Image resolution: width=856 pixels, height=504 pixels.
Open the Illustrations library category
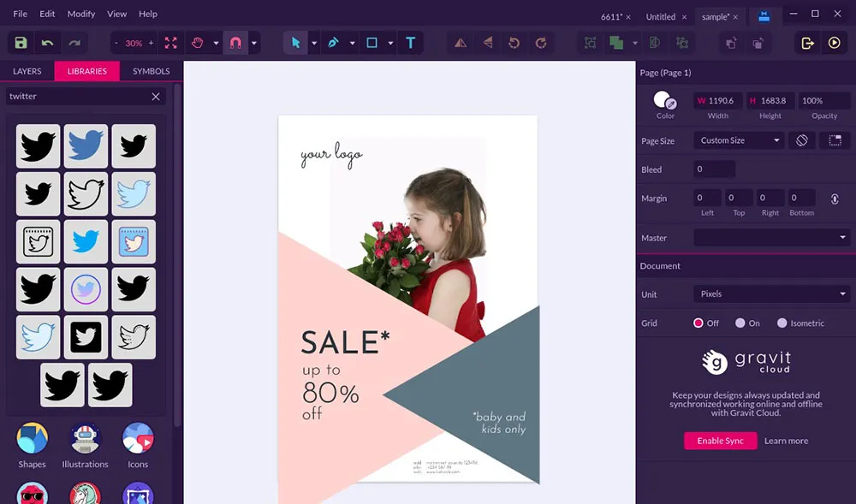(85, 444)
